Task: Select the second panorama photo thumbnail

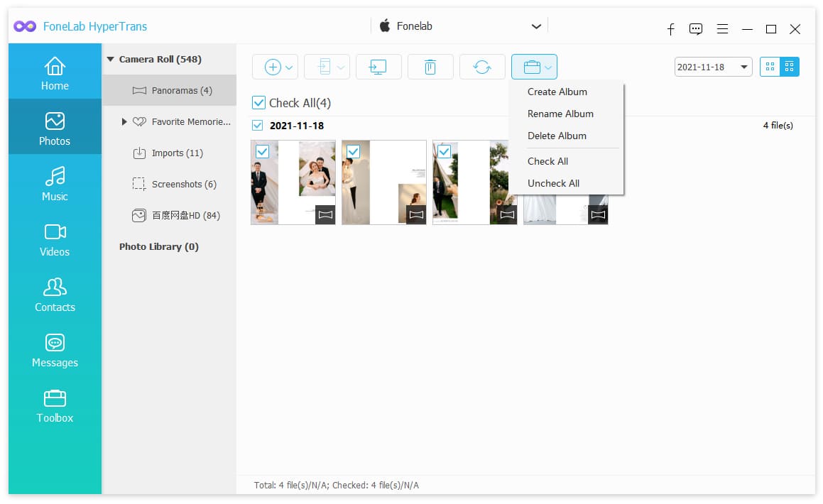Action: pyautogui.click(x=383, y=182)
